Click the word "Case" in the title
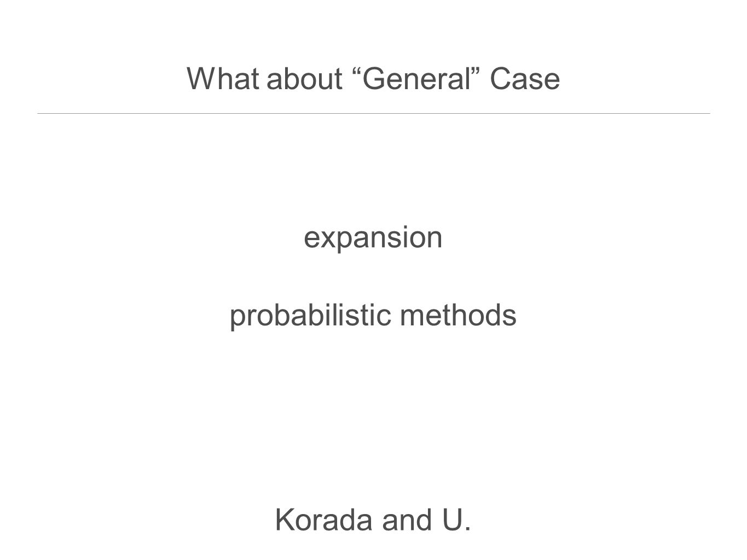The image size is (747, 560). (525, 79)
